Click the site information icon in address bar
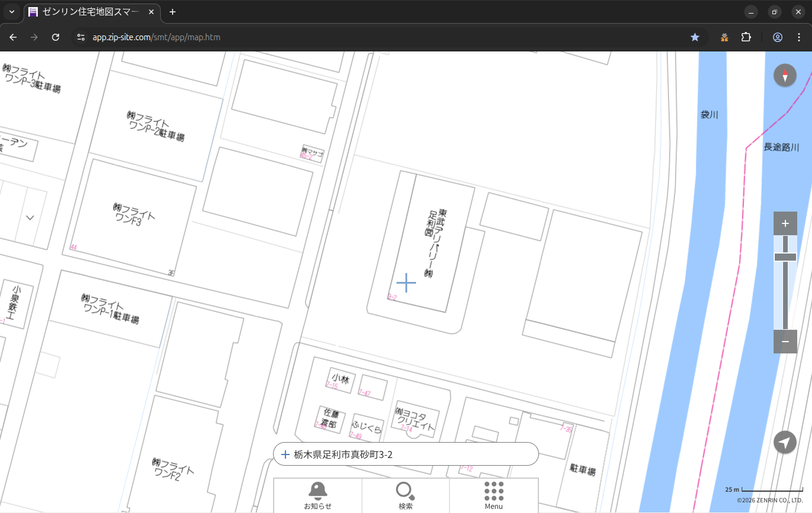The height and width of the screenshot is (513, 812). click(81, 37)
